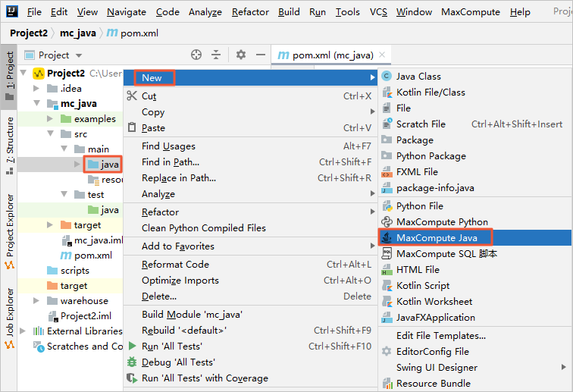This screenshot has height=392, width=573.
Task: Click the Python File icon
Action: tap(387, 206)
